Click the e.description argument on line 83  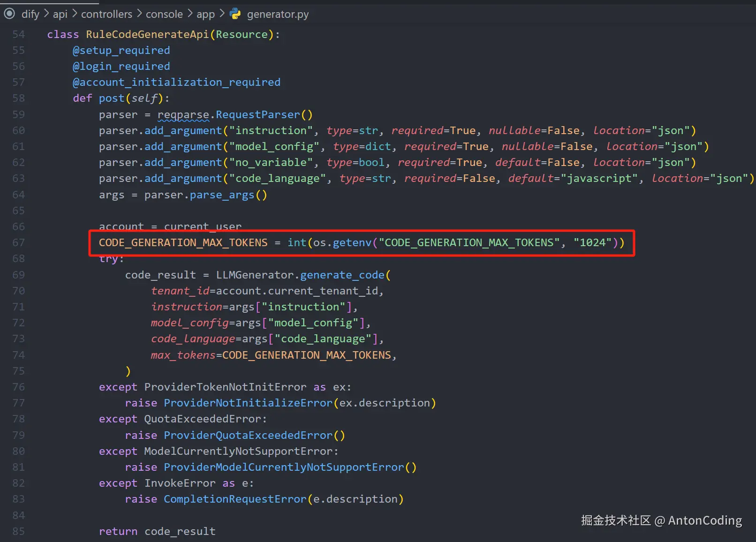coord(355,499)
